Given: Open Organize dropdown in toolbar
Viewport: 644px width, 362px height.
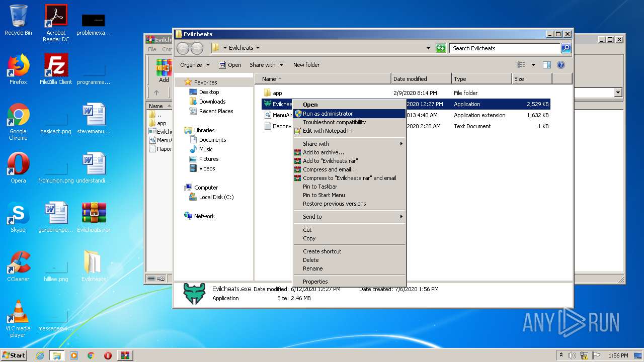Looking at the screenshot, I should pos(195,65).
